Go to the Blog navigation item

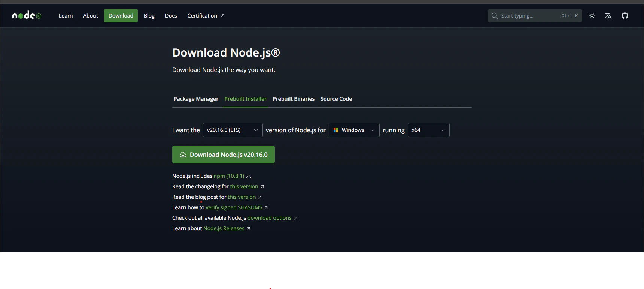(x=149, y=16)
